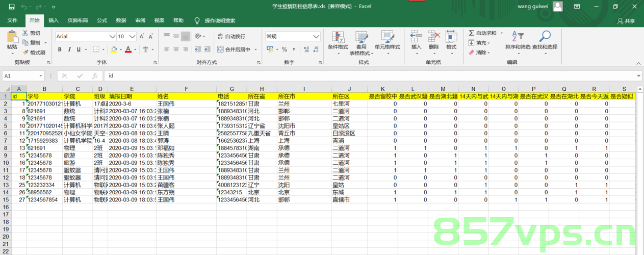Screen dimensions: 644x255
Task: Pick the yellow fill color bucket
Action: click(x=114, y=49)
